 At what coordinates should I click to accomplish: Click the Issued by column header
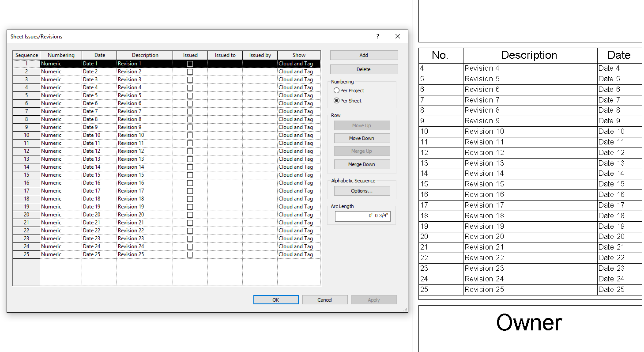click(x=260, y=55)
